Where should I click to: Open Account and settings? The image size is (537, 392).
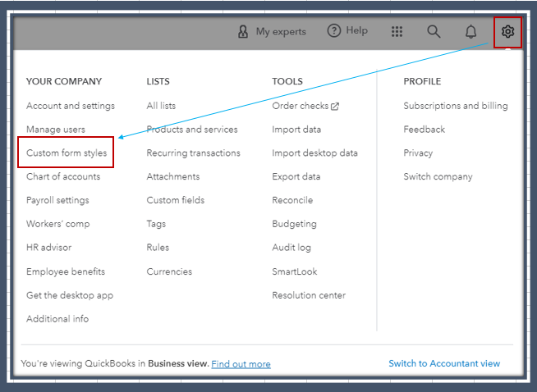(71, 106)
